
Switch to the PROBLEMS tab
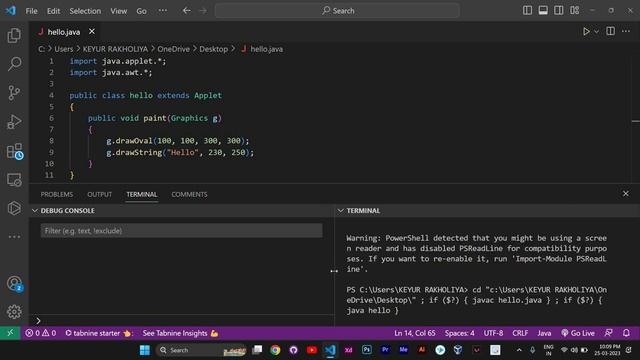tap(57, 194)
